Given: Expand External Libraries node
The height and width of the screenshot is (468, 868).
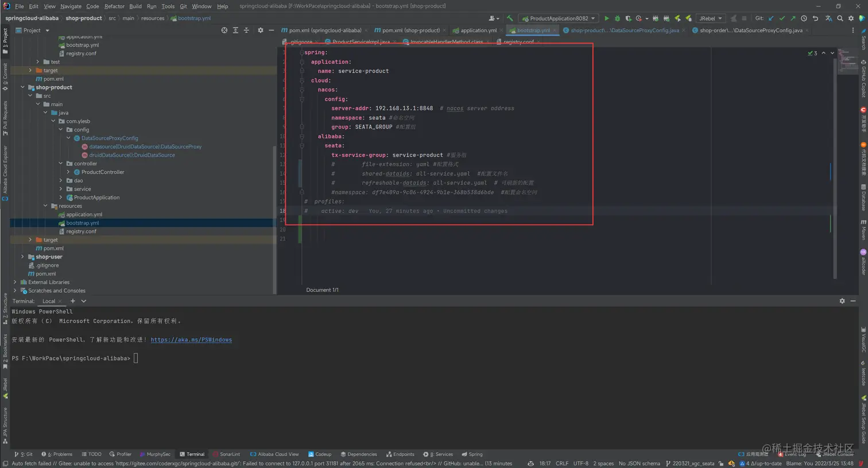Looking at the screenshot, I should coord(15,282).
